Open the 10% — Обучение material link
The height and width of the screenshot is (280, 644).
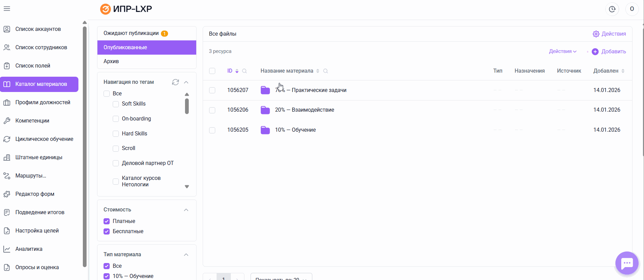click(x=295, y=130)
